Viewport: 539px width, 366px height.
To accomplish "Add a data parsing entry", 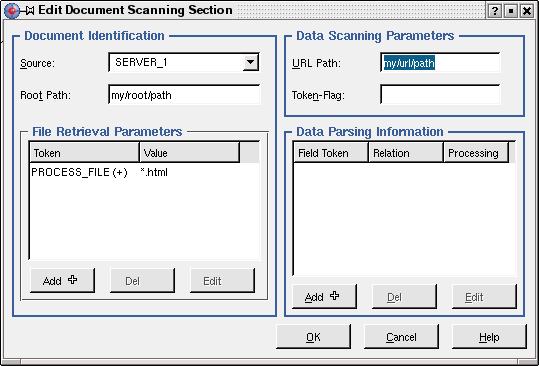I will click(324, 296).
